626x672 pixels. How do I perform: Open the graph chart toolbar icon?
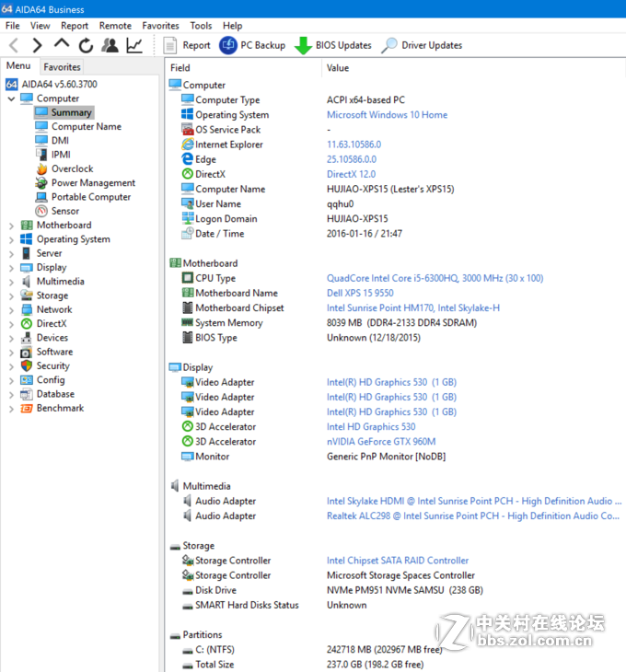point(134,45)
